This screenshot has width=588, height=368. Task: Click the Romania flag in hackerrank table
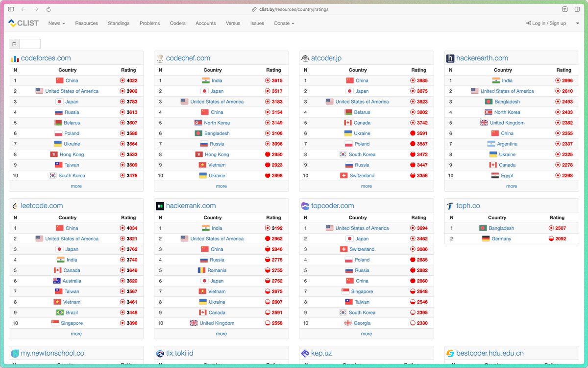coord(202,270)
